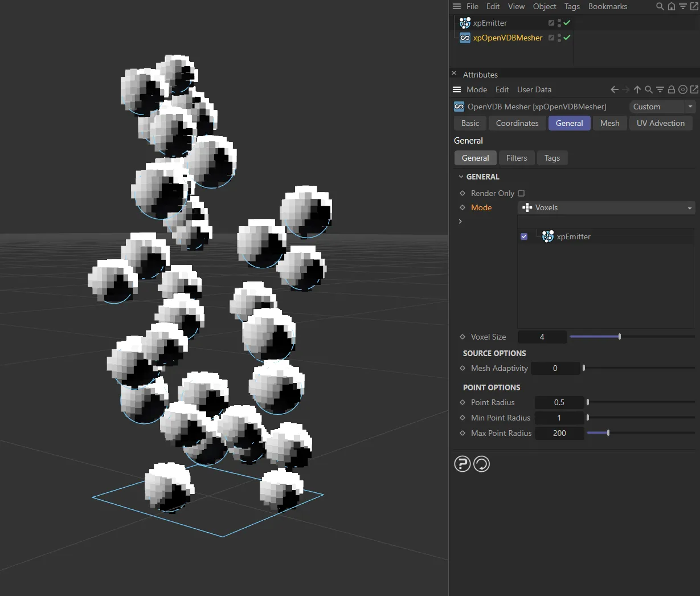
Task: Select the xpEmitter icon in the Object Manager
Action: (465, 23)
